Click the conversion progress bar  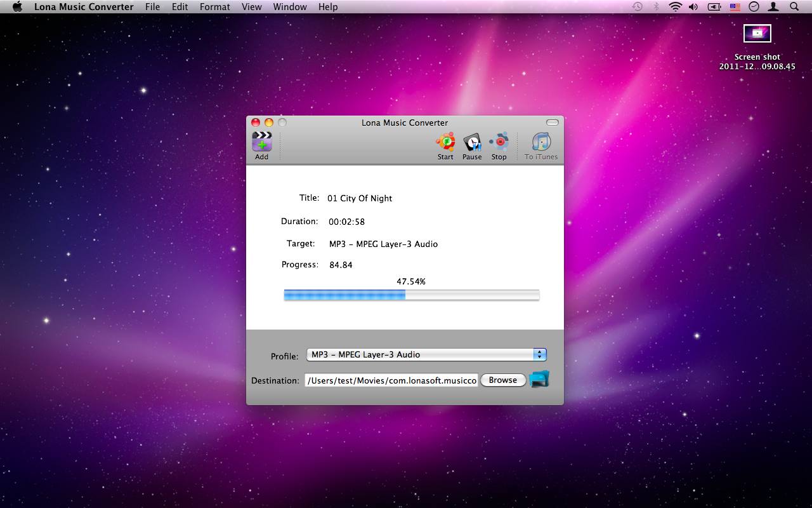412,295
